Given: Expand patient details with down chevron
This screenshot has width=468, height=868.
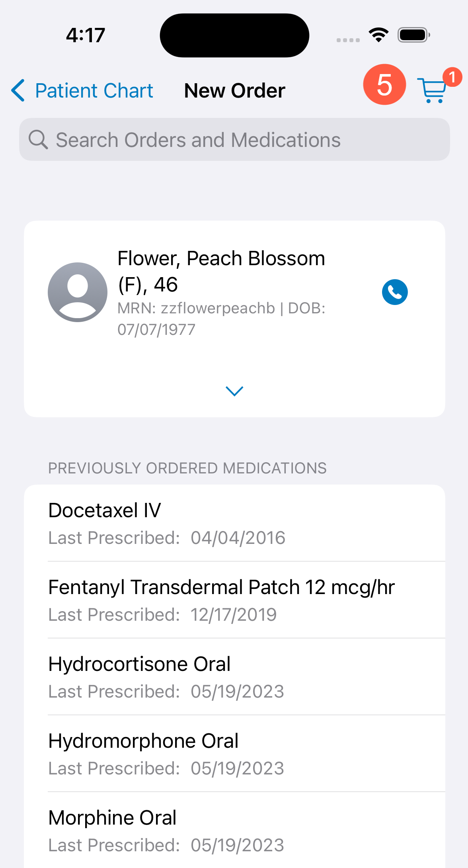Looking at the screenshot, I should [x=234, y=391].
